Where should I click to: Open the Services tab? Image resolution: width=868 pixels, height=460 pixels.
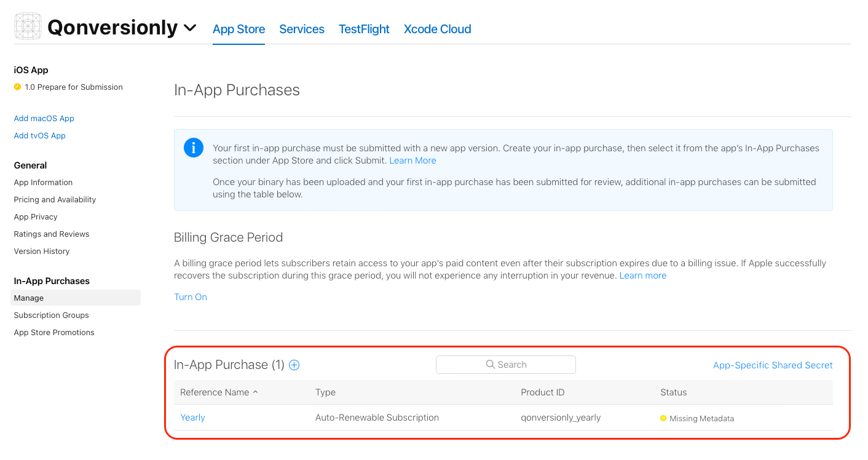[302, 29]
